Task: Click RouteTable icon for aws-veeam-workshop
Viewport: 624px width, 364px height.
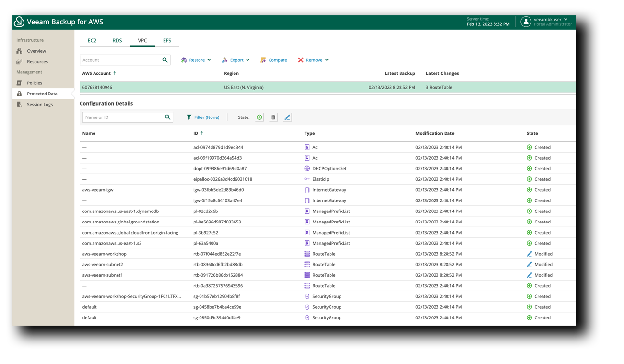Action: click(307, 254)
